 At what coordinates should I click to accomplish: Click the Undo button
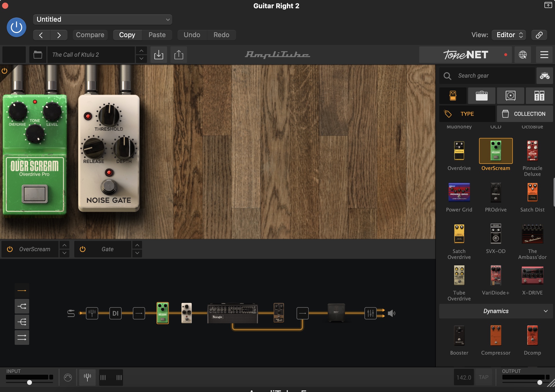pos(192,35)
